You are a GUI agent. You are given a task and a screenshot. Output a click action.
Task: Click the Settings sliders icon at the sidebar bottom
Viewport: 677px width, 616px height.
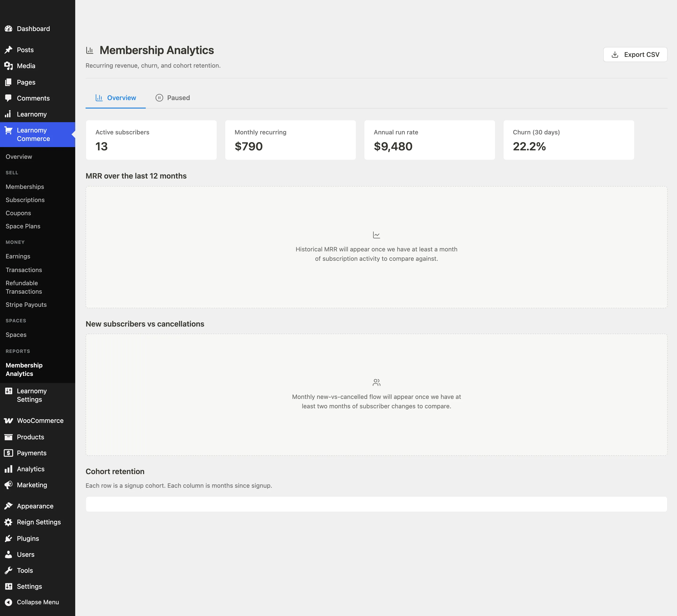tap(8, 586)
